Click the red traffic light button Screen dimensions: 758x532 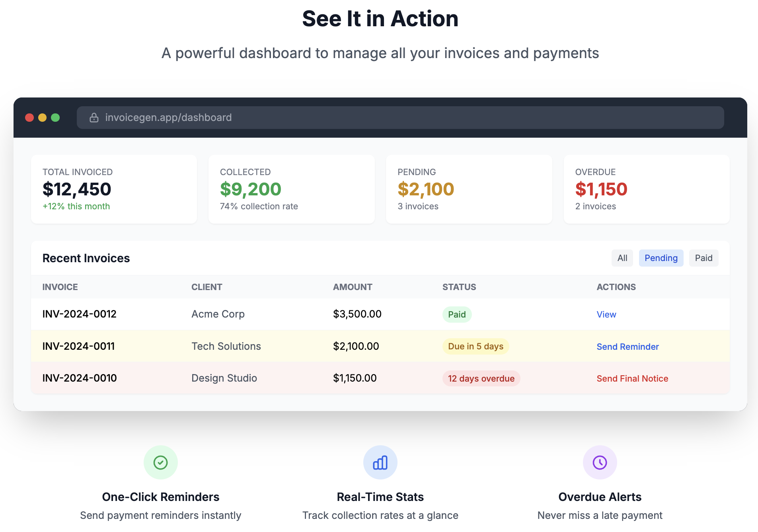(x=30, y=117)
